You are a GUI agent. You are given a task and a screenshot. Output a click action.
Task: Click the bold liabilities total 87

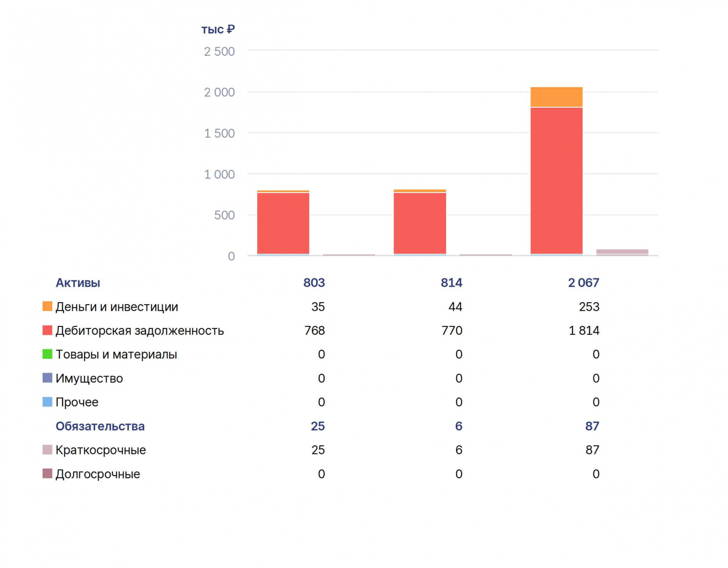tap(592, 426)
